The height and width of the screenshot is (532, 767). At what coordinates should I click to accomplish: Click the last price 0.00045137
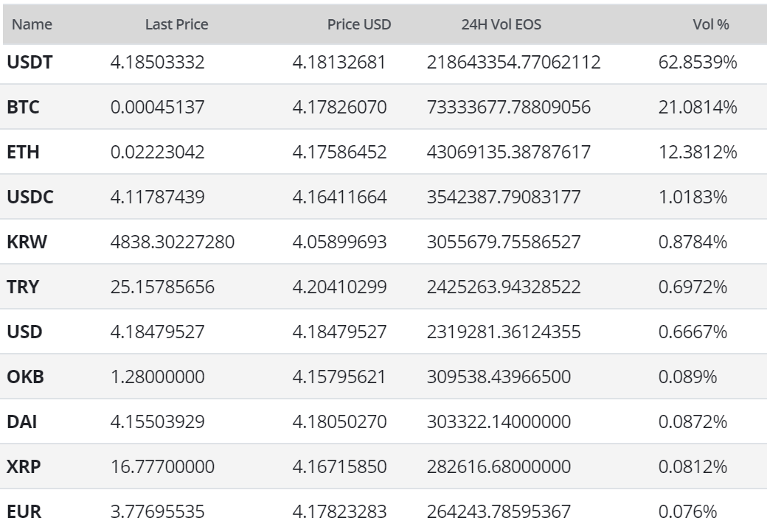tap(158, 108)
